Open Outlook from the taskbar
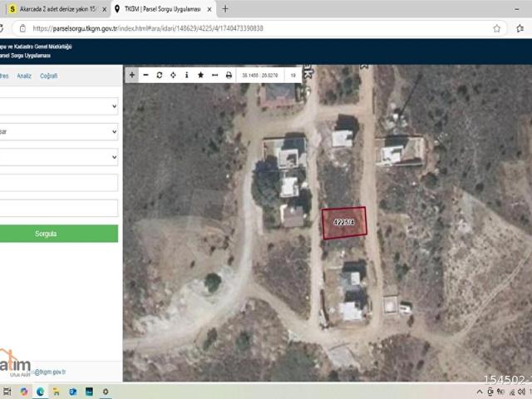 (72, 392)
